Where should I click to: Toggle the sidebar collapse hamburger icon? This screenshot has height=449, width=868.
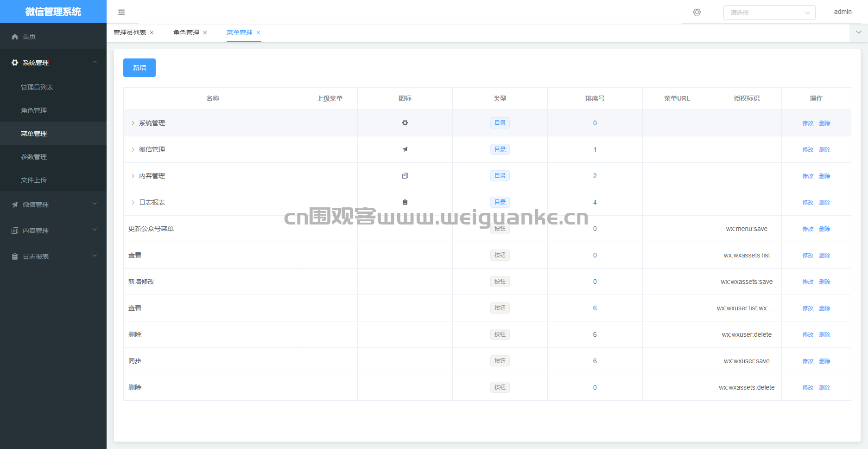pyautogui.click(x=121, y=12)
